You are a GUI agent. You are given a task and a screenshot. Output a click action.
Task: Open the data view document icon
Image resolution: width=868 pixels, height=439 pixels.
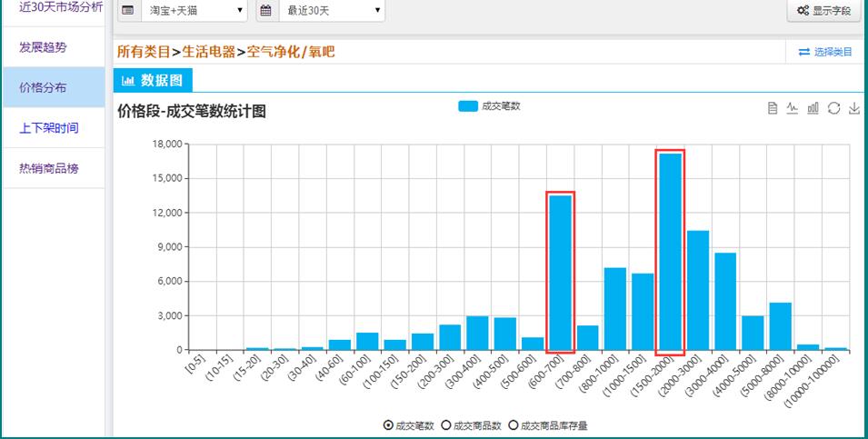click(x=773, y=109)
